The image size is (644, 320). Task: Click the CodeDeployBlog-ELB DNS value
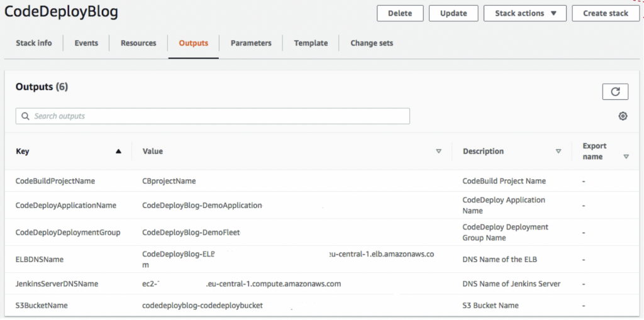(x=288, y=260)
